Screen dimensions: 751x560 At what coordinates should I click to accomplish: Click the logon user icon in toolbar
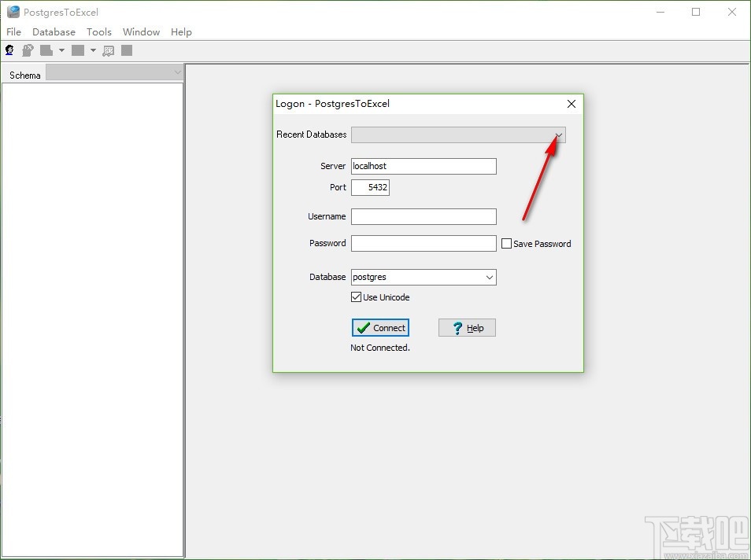pos(9,50)
